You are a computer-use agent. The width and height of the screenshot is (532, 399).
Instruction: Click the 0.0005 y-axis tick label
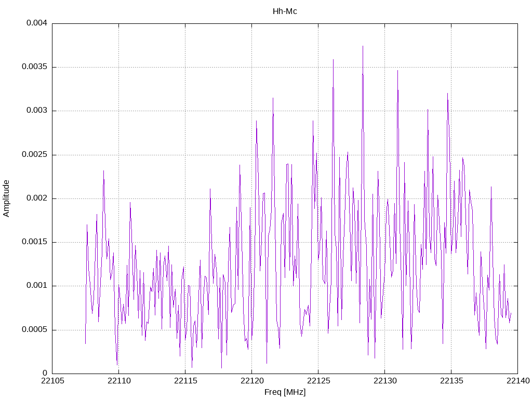tap(34, 330)
